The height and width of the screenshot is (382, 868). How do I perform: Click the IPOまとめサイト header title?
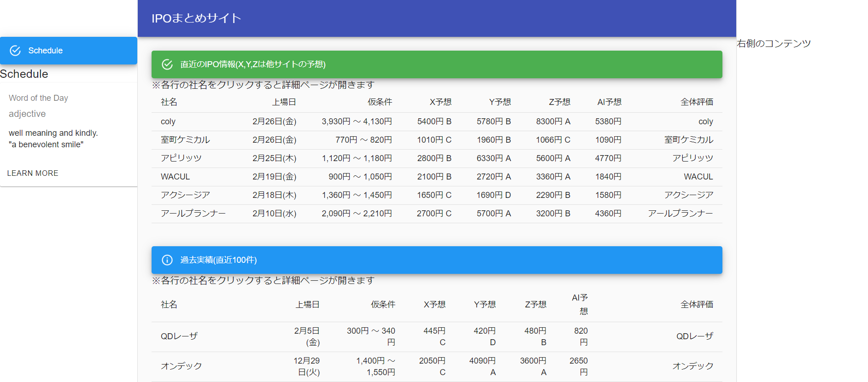point(196,18)
